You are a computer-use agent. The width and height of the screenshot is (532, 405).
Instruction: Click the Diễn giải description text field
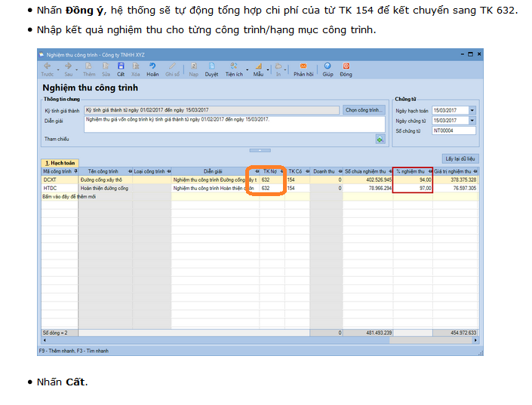234,124
